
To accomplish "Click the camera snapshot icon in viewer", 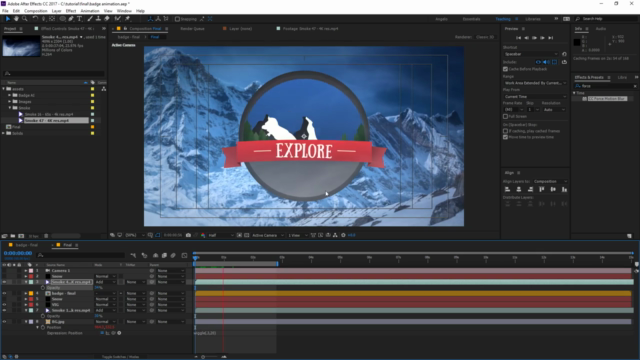I will coord(188,235).
